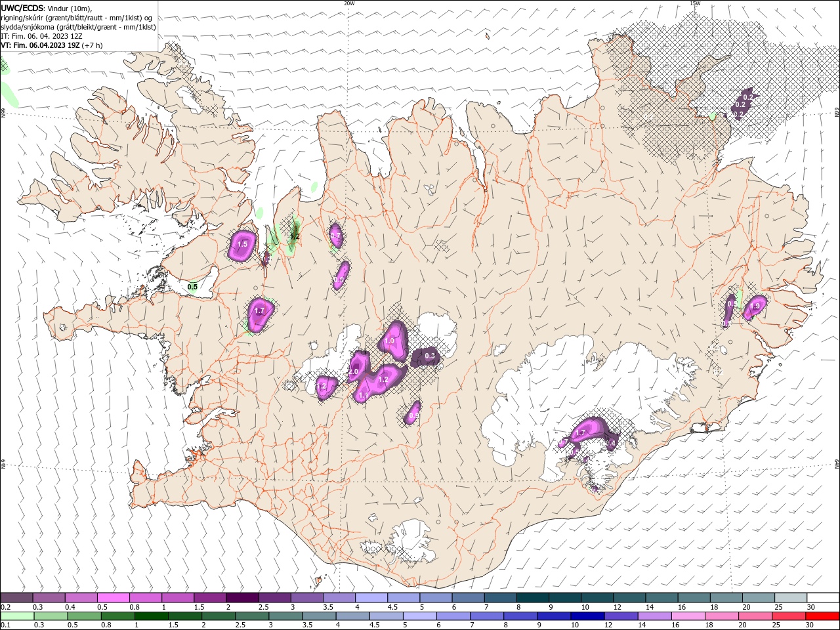This screenshot has width=840, height=630.
Task: Click the 15W longitude label
Action: pos(695,3)
